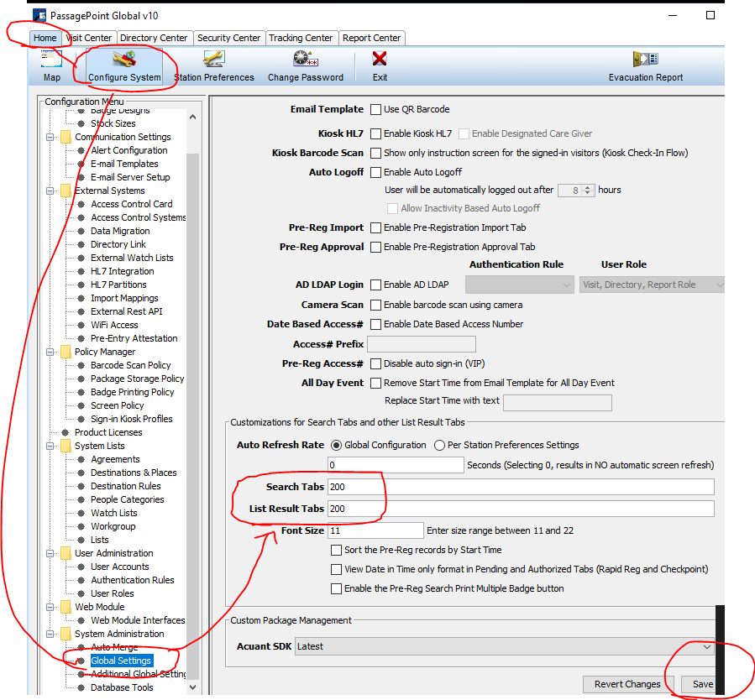
Task: Click the Web Module folder icon
Action: [x=66, y=607]
